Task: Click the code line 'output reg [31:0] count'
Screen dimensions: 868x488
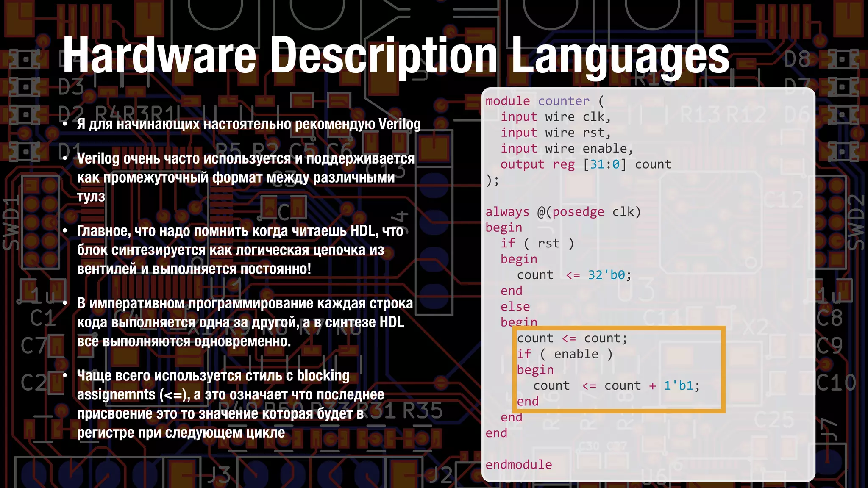Action: [x=586, y=164]
